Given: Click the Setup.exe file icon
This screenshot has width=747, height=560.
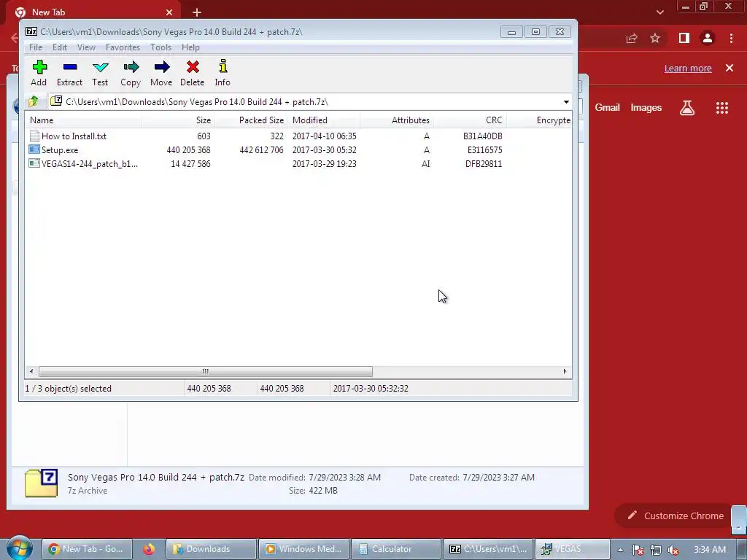Looking at the screenshot, I should pyautogui.click(x=34, y=149).
